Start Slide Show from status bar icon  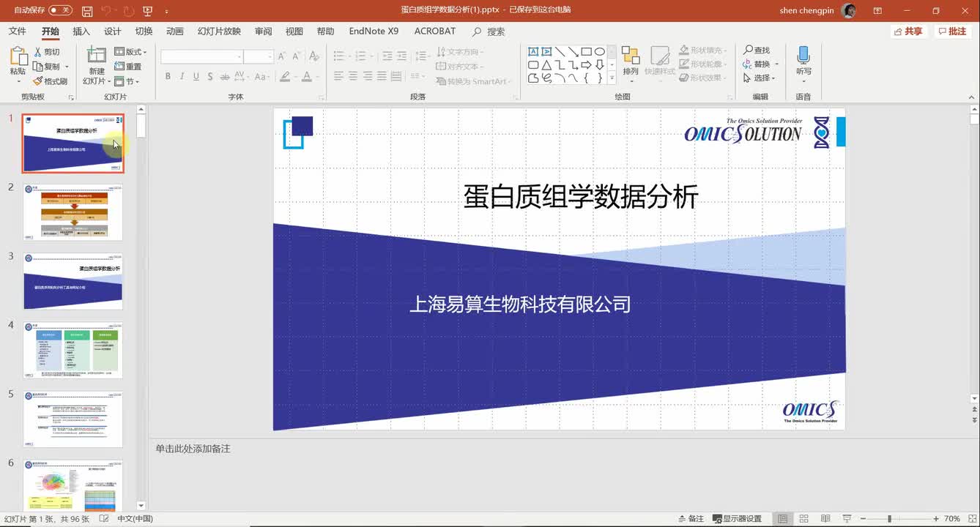[847, 519]
